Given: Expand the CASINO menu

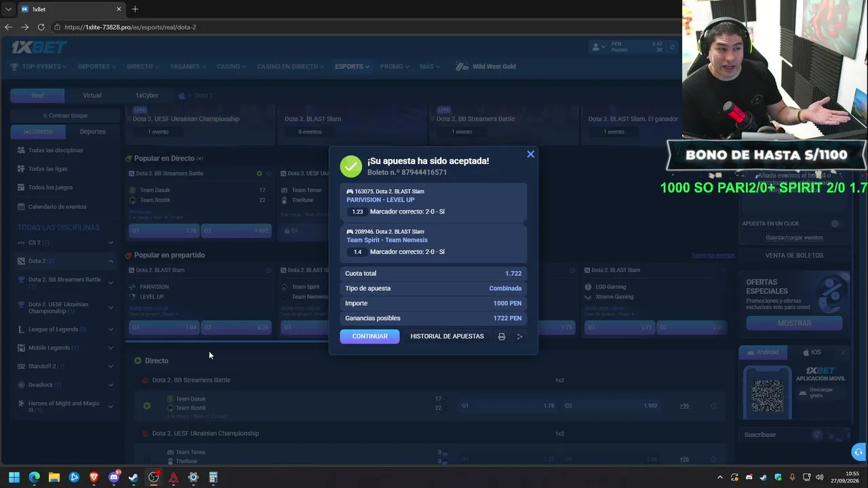Looking at the screenshot, I should (x=231, y=66).
